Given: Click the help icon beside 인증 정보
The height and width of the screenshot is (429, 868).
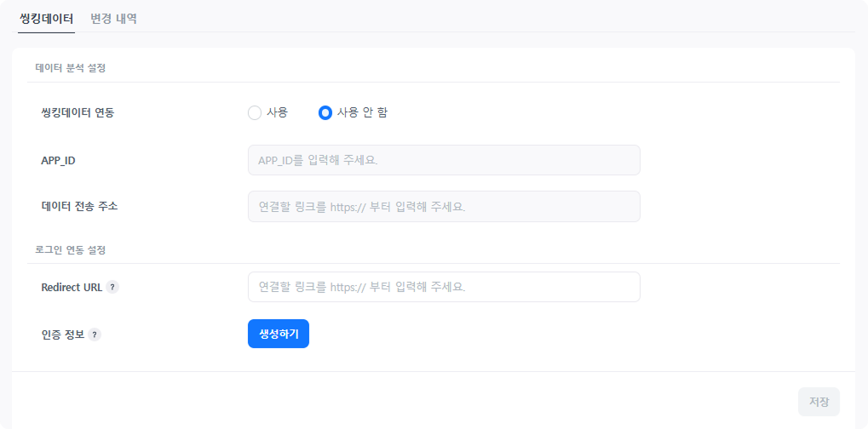Looking at the screenshot, I should 95,335.
